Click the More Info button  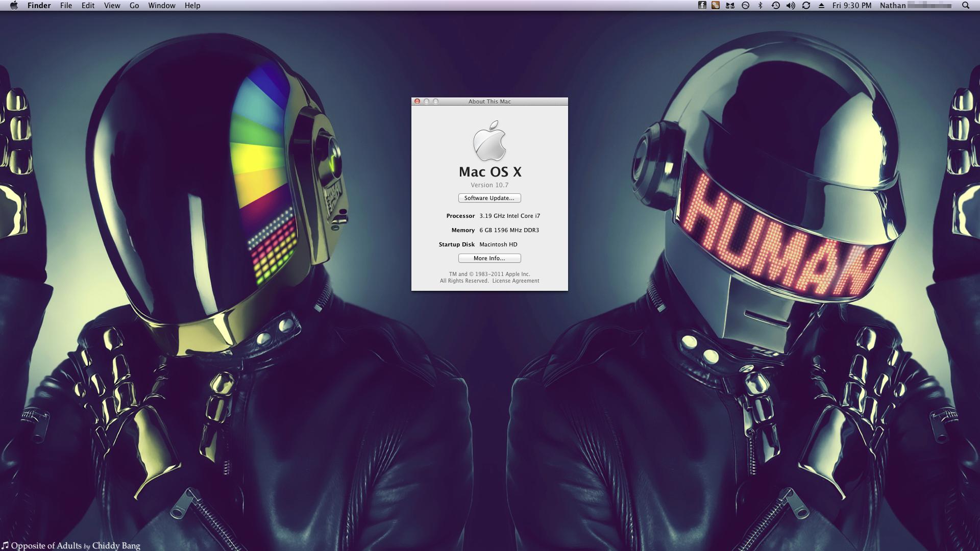click(489, 258)
